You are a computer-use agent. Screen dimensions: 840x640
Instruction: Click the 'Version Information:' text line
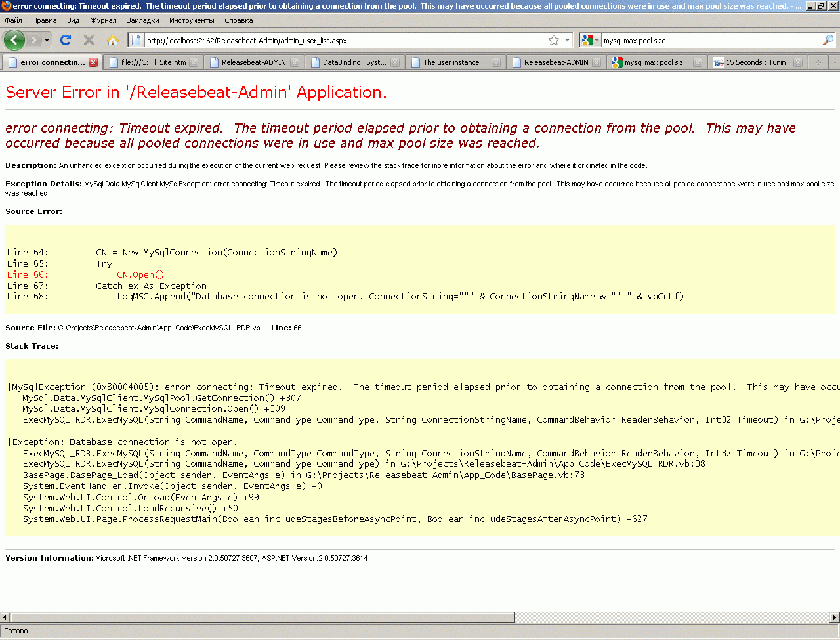[186, 558]
